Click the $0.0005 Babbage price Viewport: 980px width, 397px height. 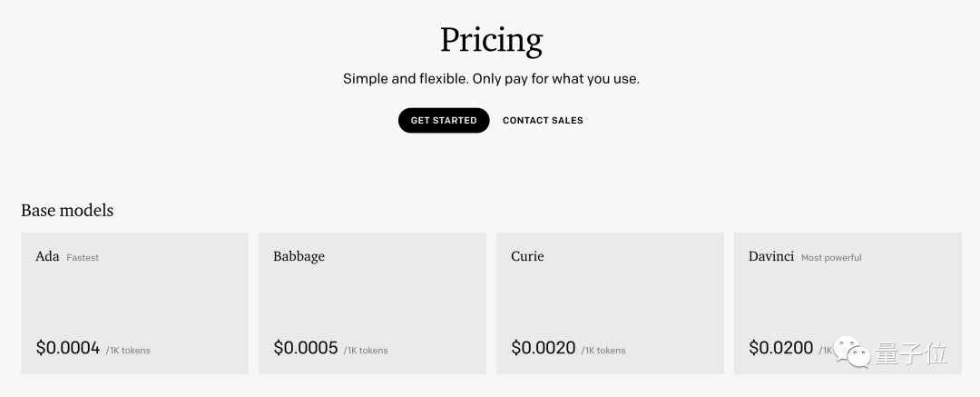(306, 348)
